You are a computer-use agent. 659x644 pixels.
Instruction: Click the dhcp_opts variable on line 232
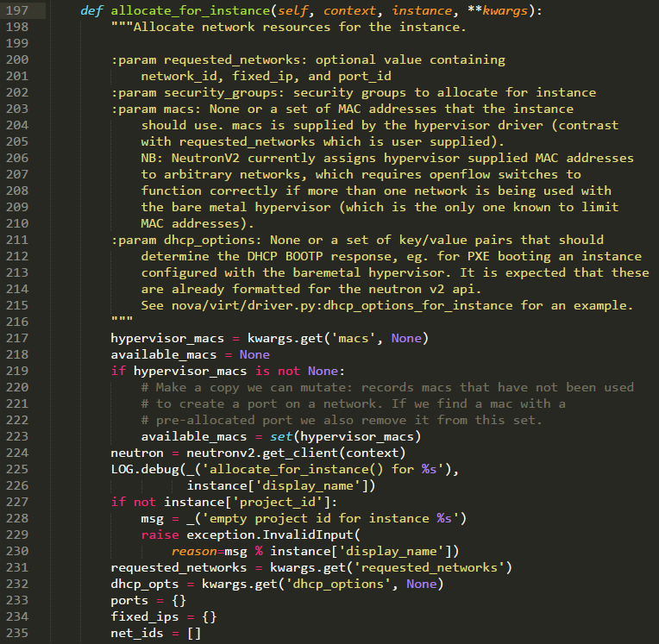[145, 584]
